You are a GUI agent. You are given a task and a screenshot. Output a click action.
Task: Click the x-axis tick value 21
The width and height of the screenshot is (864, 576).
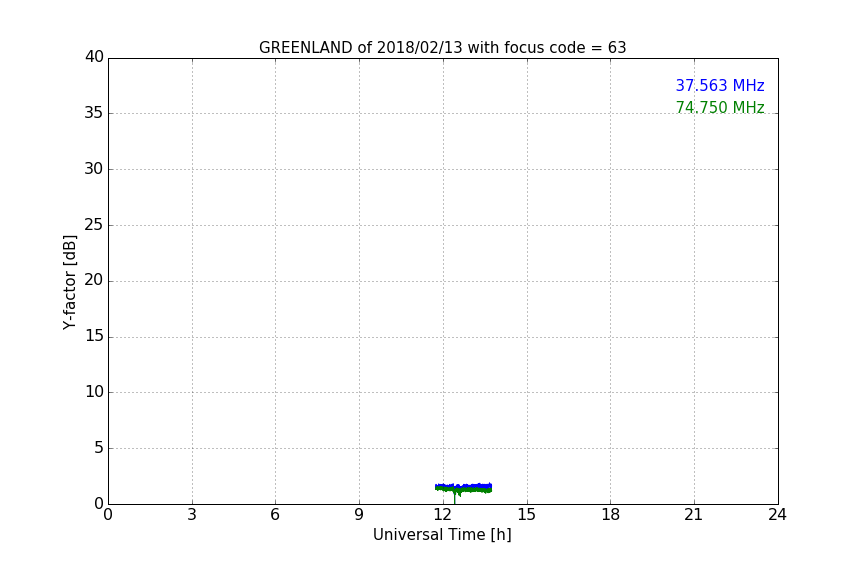(694, 515)
